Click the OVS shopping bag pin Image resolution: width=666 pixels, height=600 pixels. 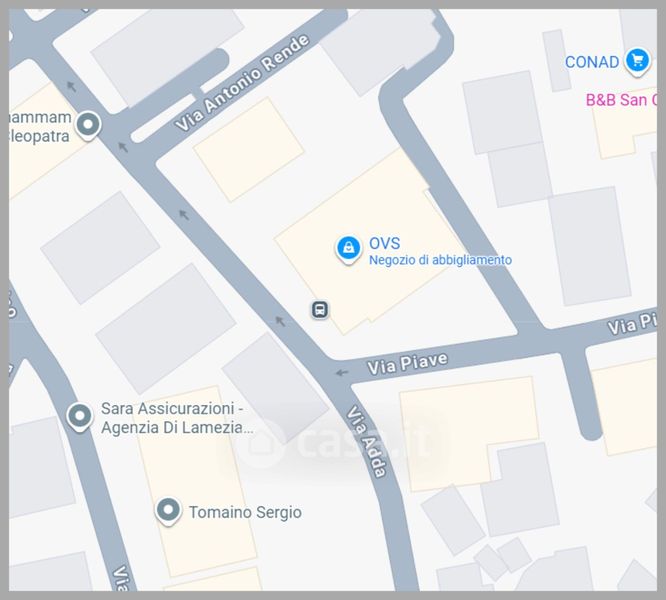pos(349,249)
